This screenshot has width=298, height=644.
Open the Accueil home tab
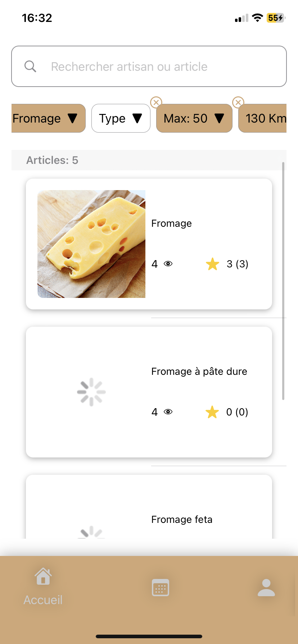pos(43,586)
